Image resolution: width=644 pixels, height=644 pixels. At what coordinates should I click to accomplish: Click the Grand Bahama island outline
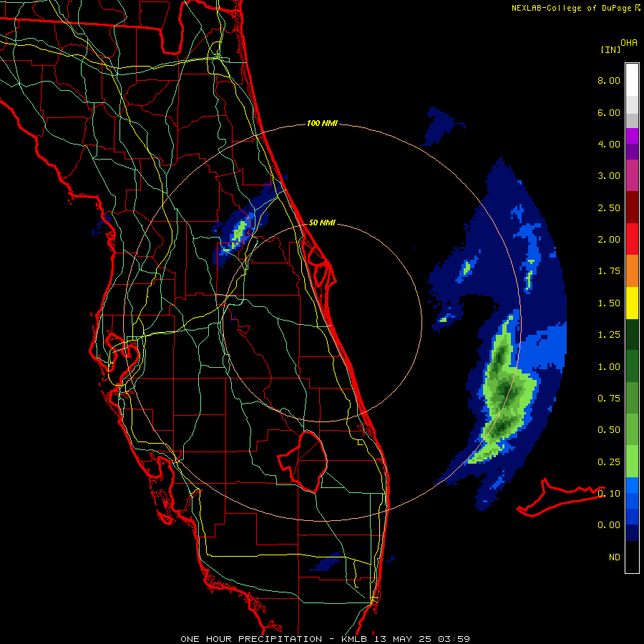click(560, 497)
